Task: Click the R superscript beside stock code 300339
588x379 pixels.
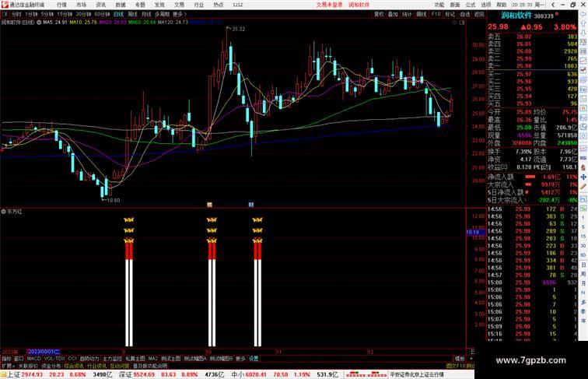Action: tap(557, 14)
